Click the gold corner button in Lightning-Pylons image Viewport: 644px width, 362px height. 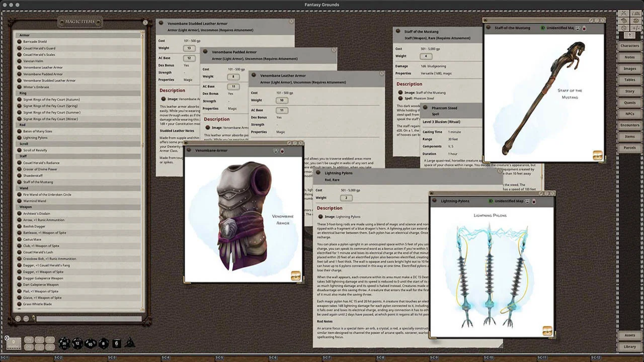click(547, 331)
